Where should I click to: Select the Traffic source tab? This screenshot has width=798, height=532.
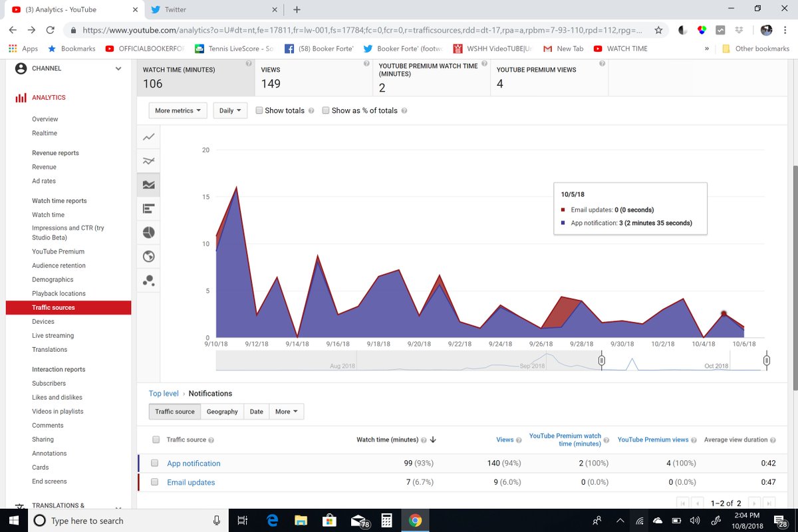coord(175,412)
